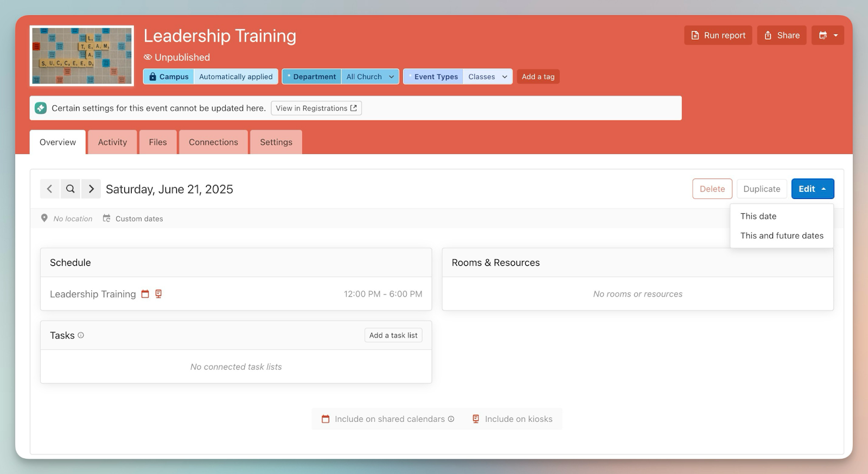Click Add a task list button
Viewport: 868px width, 474px height.
[x=393, y=335]
